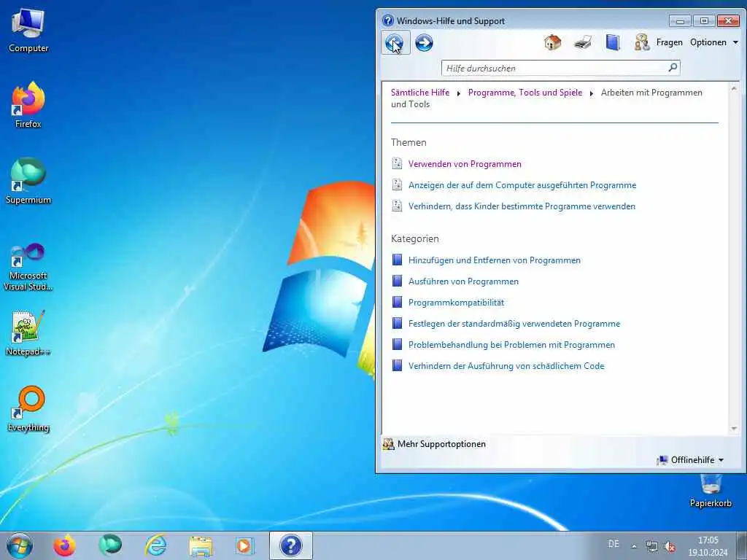This screenshot has height=560, width=747.
Task: Go forward in Windows Help
Action: [424, 43]
